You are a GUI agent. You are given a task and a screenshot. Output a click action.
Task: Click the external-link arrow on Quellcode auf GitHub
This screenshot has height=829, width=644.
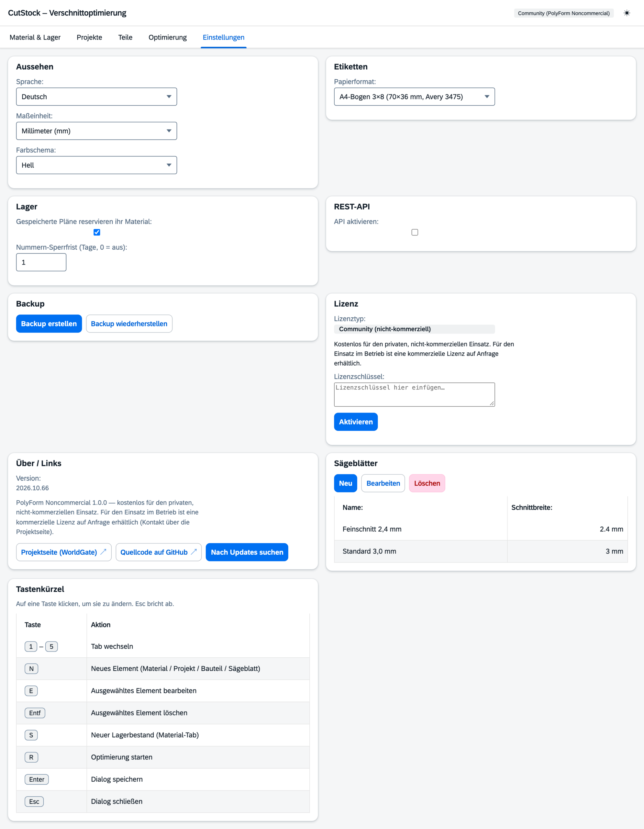[x=194, y=552]
